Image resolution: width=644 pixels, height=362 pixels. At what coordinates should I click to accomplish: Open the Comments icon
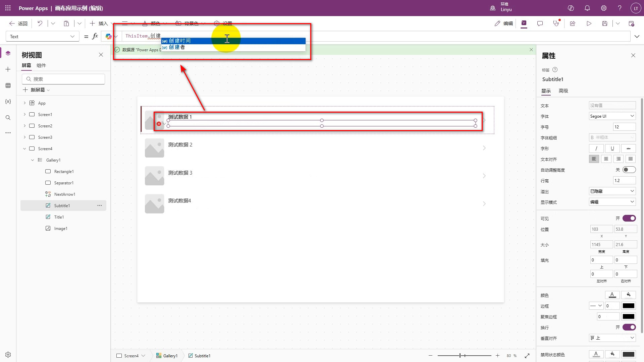coord(540,23)
